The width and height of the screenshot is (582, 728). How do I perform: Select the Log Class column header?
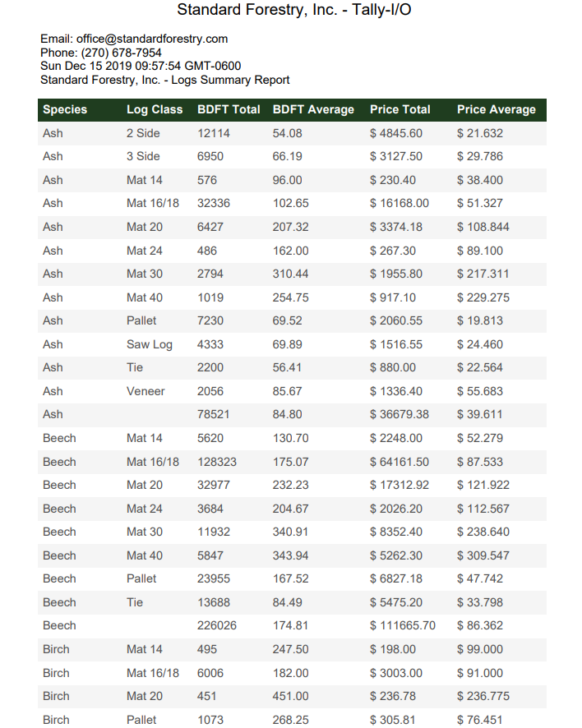pos(155,109)
